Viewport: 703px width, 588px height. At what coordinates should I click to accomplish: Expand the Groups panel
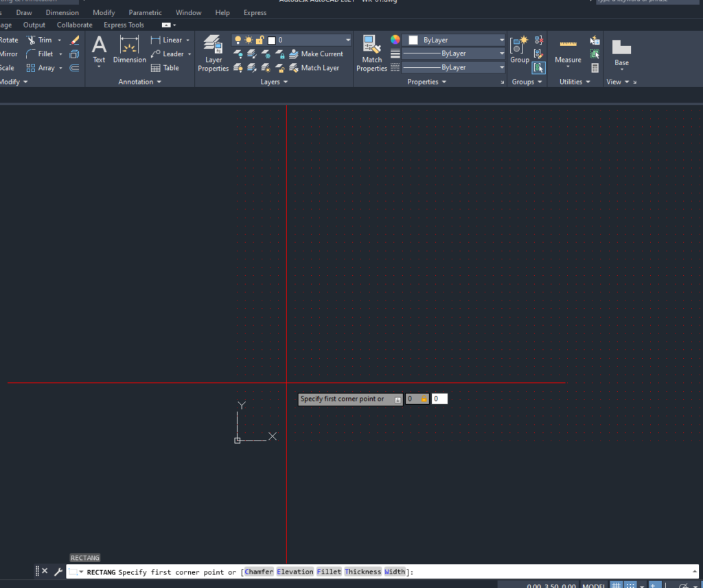(527, 82)
